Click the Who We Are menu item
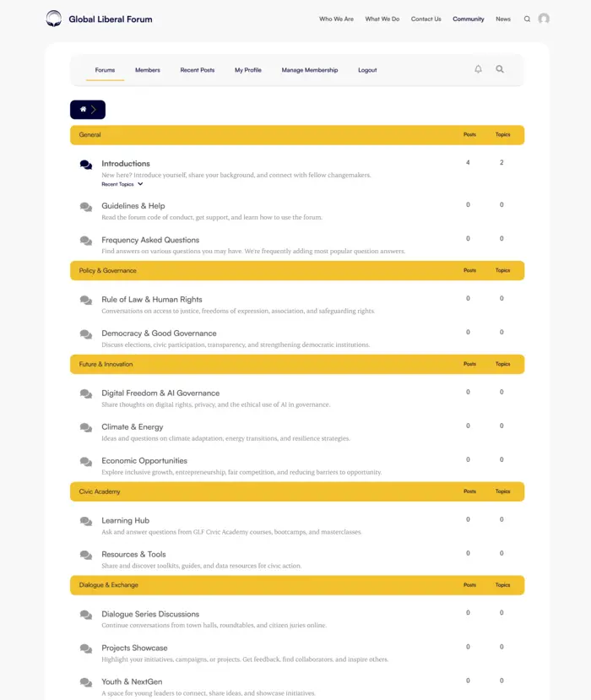 336,19
